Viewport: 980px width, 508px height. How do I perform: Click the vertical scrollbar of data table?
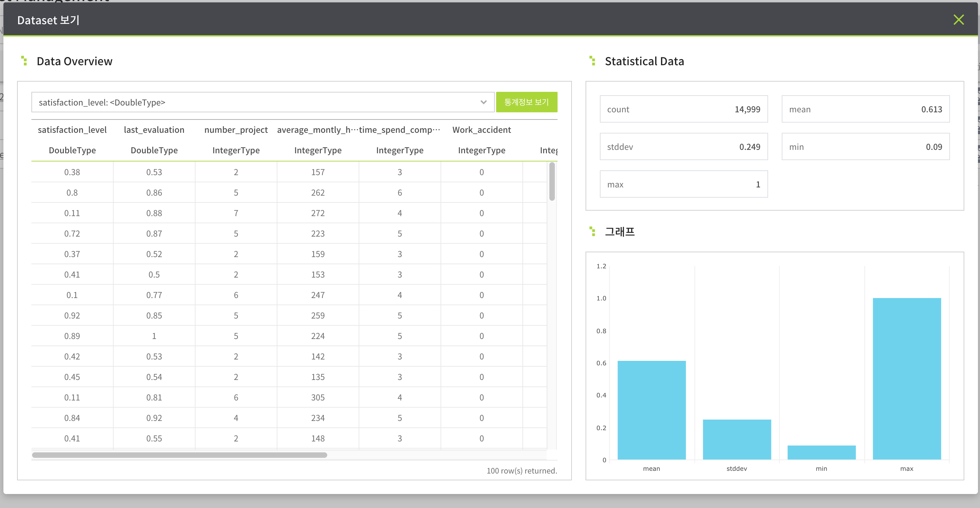pyautogui.click(x=552, y=182)
